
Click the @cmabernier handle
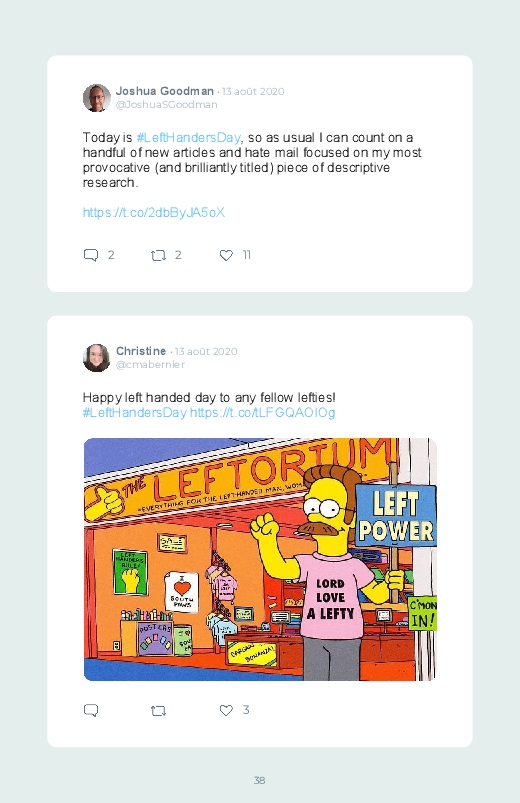coord(150,365)
